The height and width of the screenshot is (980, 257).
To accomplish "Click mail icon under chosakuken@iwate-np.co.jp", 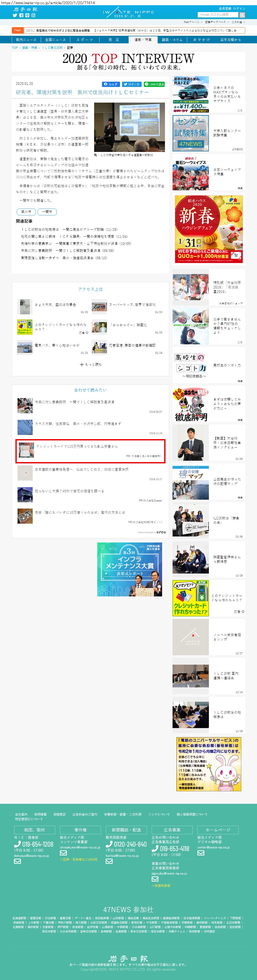I will point(63,853).
